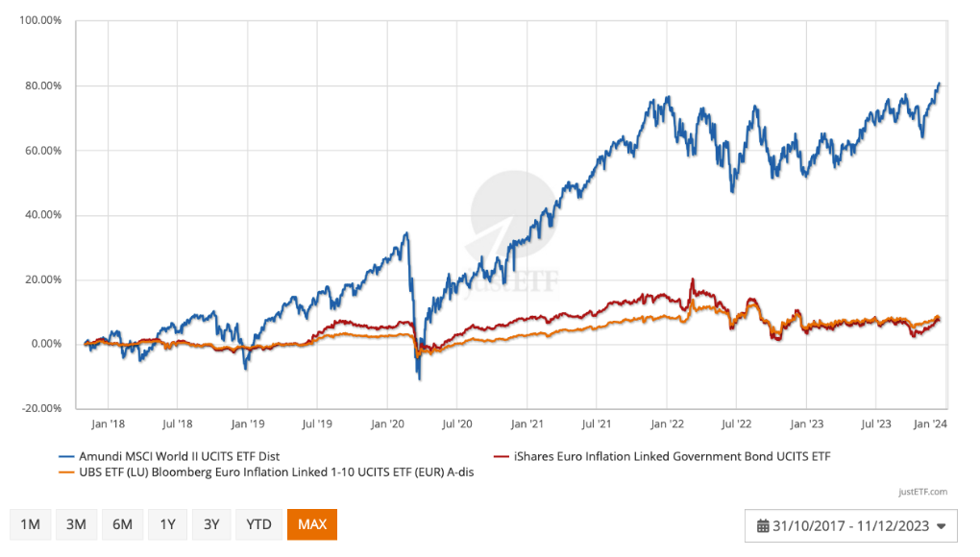Switch chart to 3M period

click(76, 524)
